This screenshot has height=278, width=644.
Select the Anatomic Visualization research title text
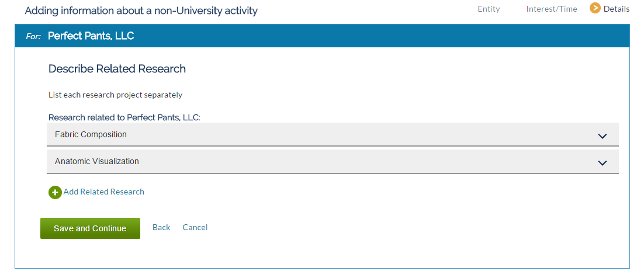tap(97, 161)
